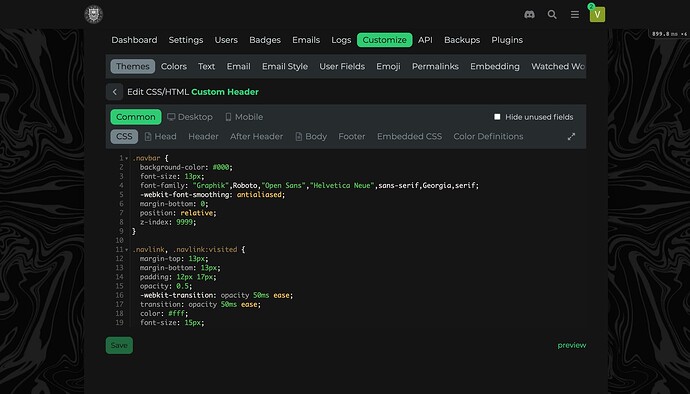The image size is (690, 394).
Task: Open the Plugins admin tab
Action: [507, 40]
